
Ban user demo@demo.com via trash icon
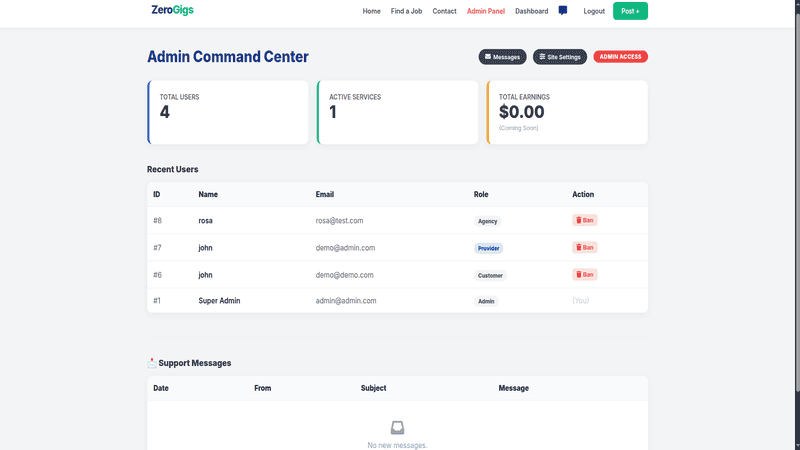(579, 274)
